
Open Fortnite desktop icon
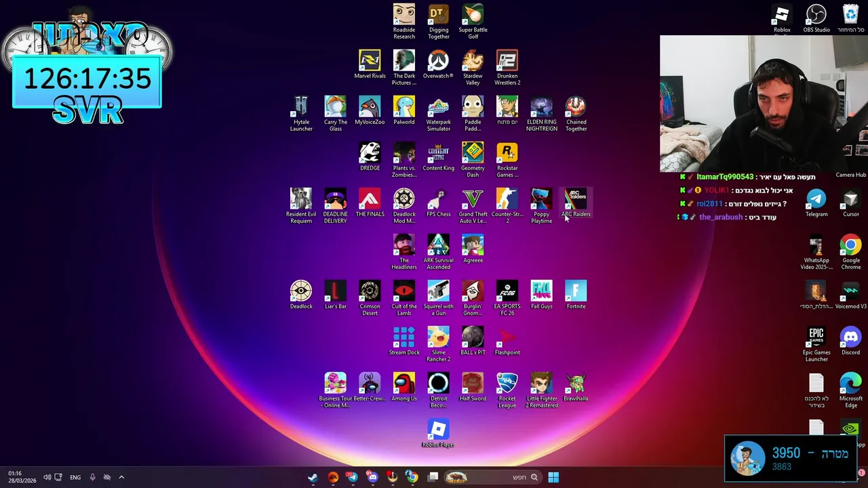click(576, 295)
